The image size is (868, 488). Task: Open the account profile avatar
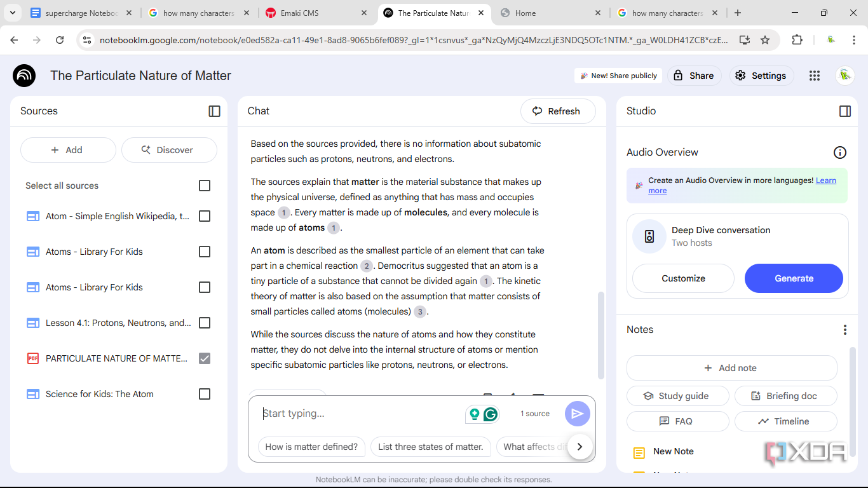844,76
